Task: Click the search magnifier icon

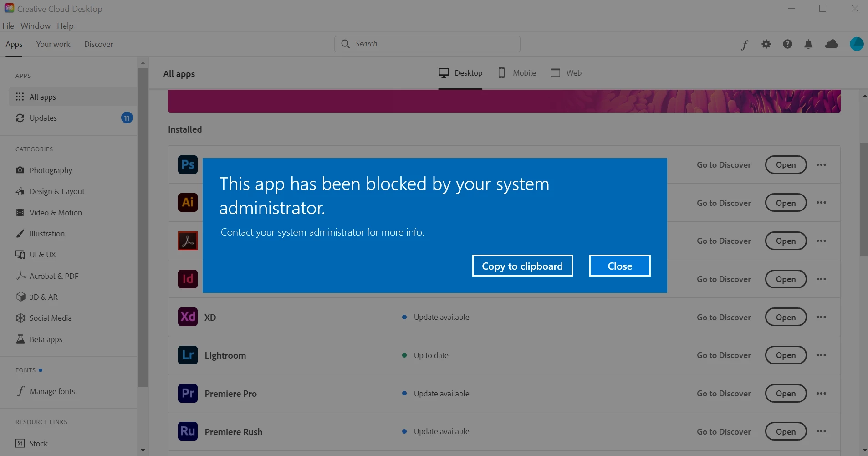Action: click(346, 44)
